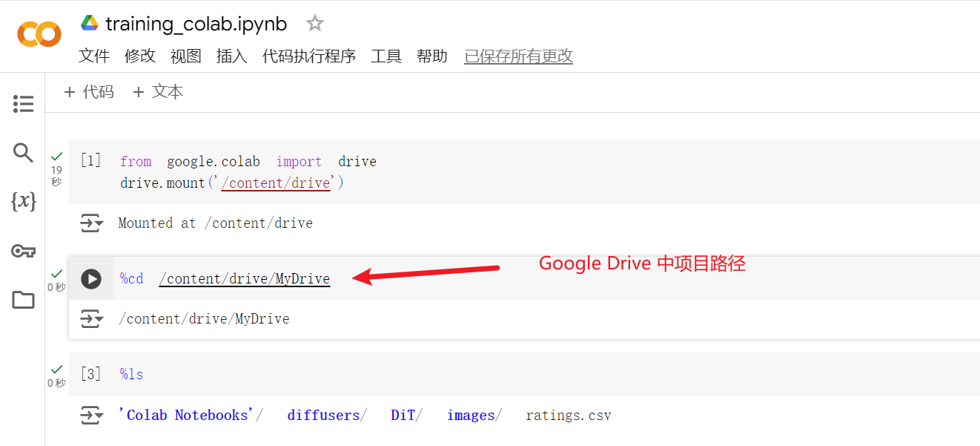Image resolution: width=980 pixels, height=446 pixels.
Task: Click the /content/drive/MyDrive link in the cell
Action: 245,278
